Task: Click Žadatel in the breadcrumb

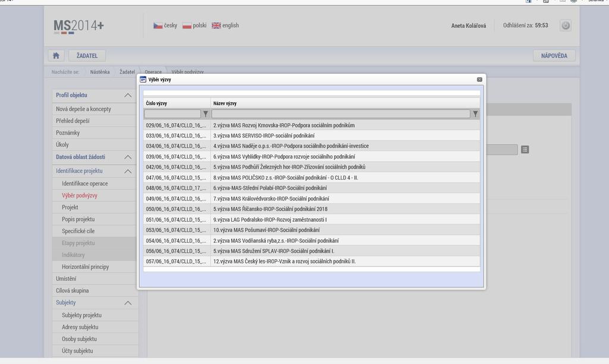Action: pyautogui.click(x=127, y=72)
